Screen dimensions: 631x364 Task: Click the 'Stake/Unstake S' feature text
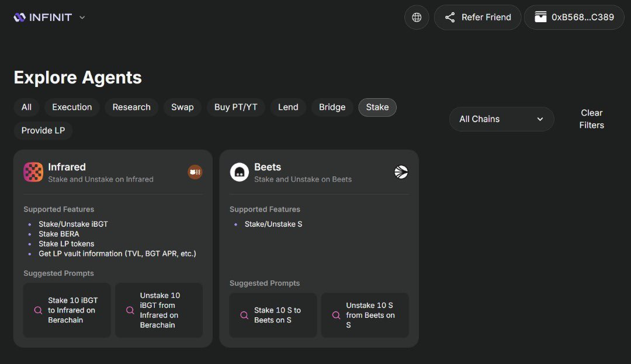[273, 224]
